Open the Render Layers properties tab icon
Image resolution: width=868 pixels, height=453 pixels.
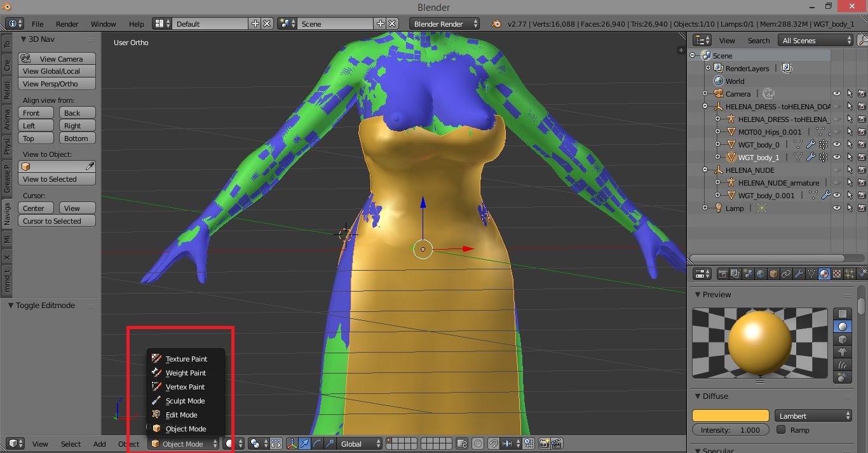[x=735, y=274]
